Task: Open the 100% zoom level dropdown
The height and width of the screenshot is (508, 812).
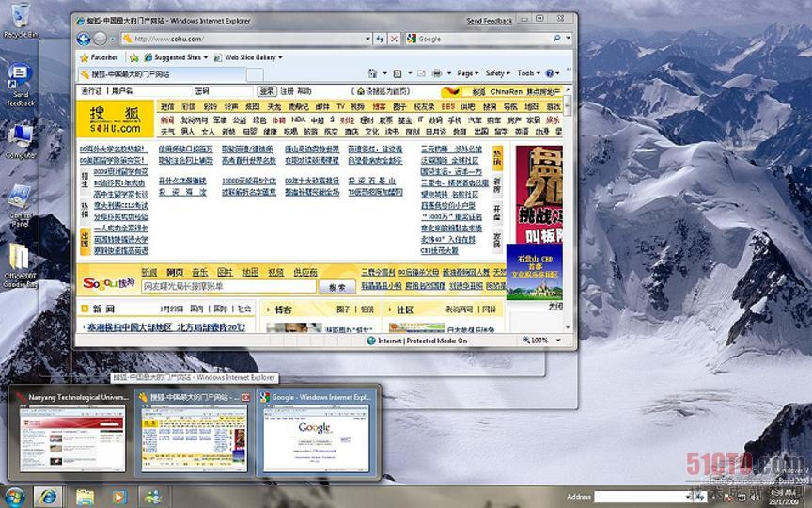Action: coord(558,341)
